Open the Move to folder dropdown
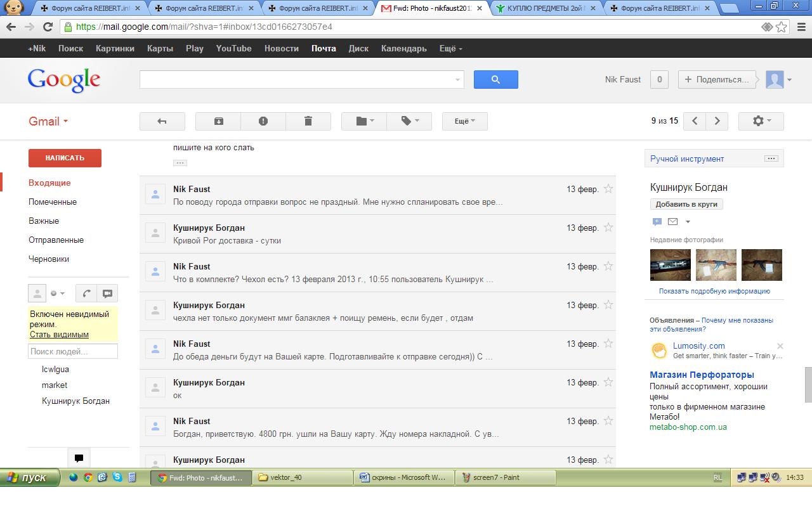Viewport: 812px width, 523px height. click(x=364, y=121)
